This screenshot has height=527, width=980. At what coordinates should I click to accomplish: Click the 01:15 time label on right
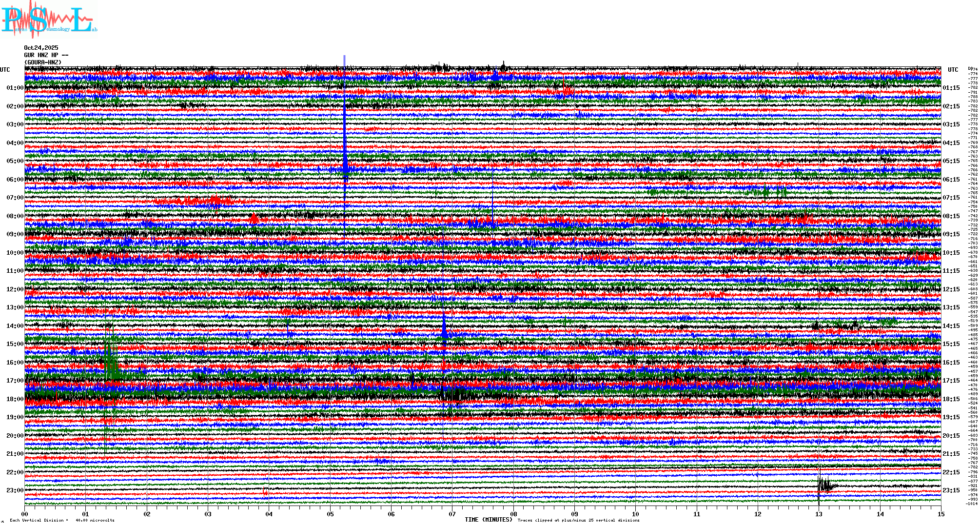tap(951, 88)
